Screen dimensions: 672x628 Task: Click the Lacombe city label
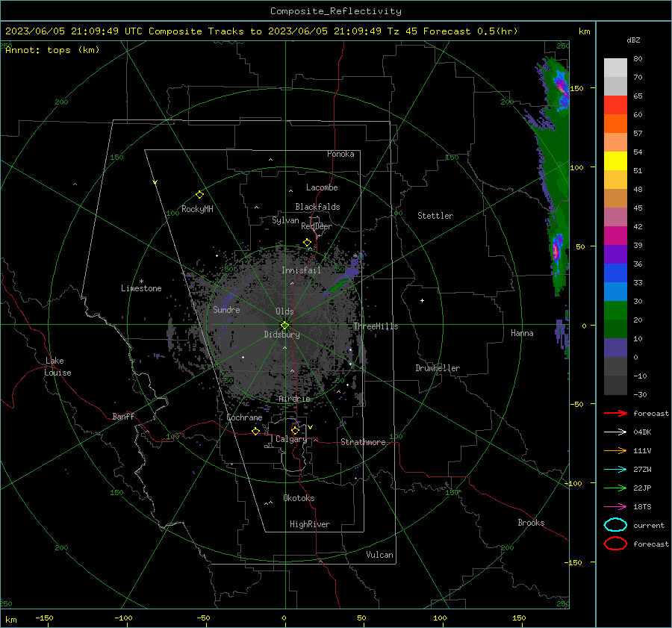click(322, 187)
